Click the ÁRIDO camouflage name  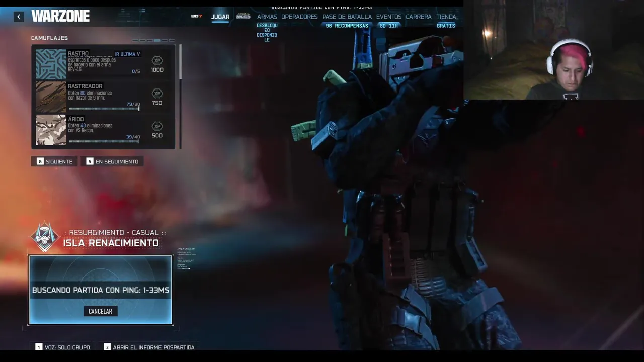(76, 119)
